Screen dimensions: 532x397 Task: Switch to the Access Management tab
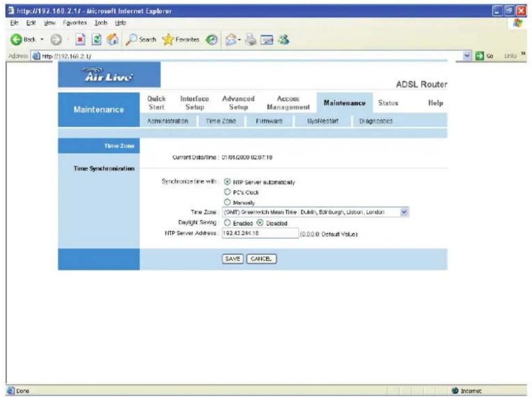pos(288,103)
